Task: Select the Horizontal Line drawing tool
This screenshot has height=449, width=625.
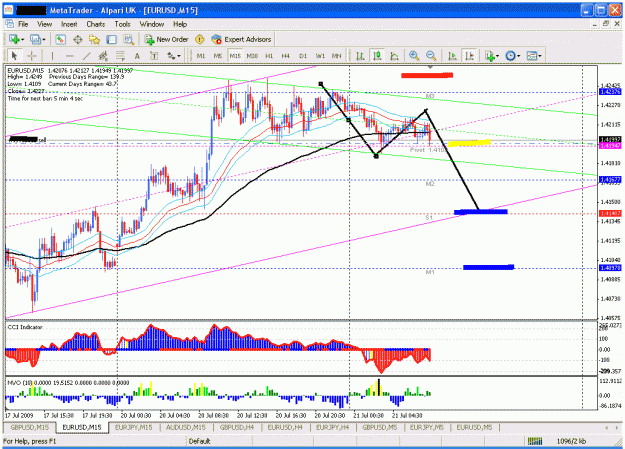Action: pyautogui.click(x=69, y=56)
